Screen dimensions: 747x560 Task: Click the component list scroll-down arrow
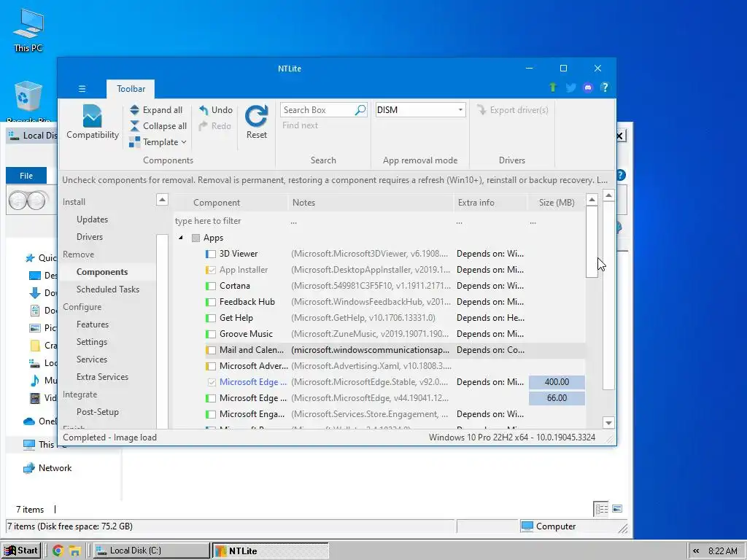point(608,423)
